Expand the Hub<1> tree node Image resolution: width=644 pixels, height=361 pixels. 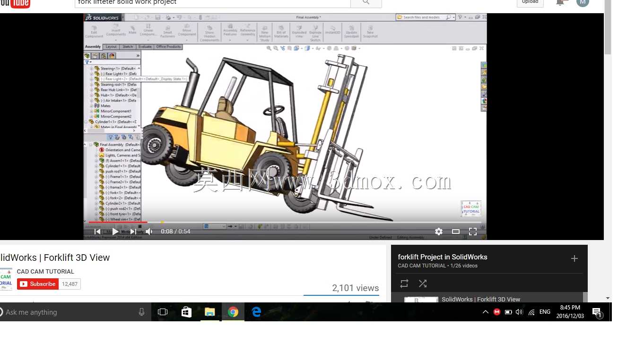pyautogui.click(x=92, y=95)
